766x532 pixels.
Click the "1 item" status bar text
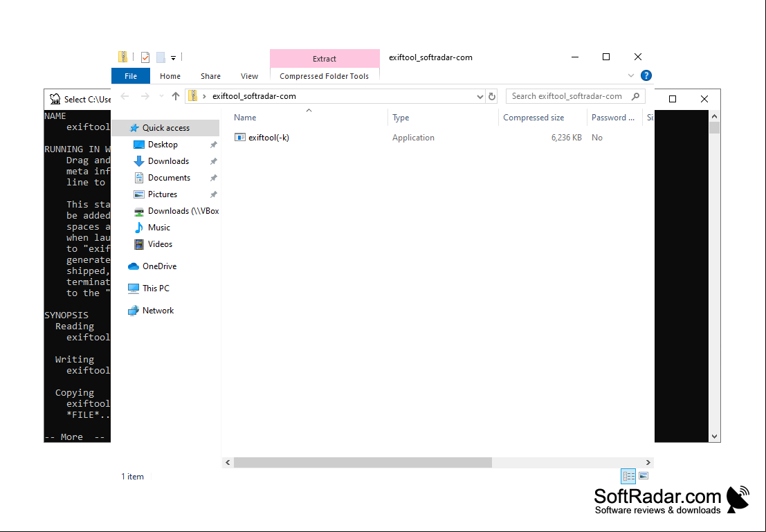132,476
